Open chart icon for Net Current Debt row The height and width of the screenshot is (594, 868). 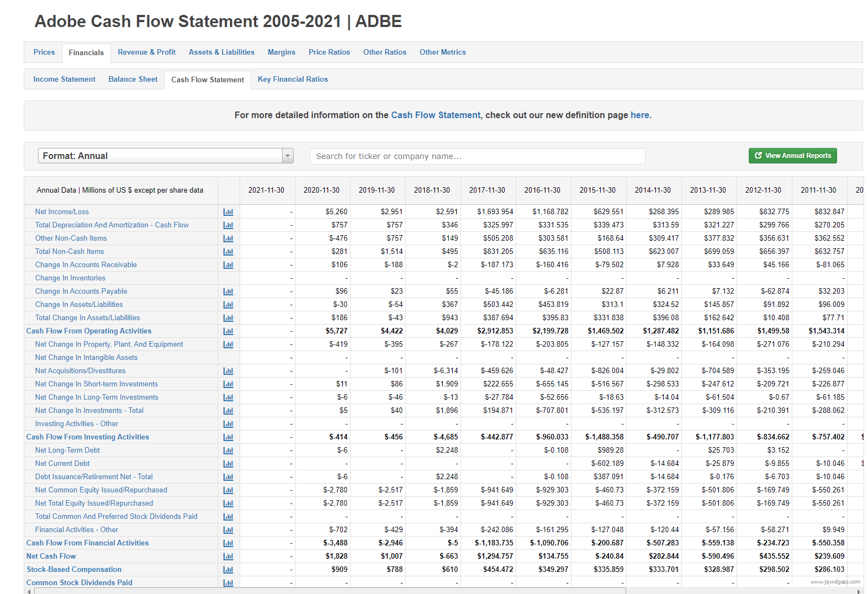pos(228,464)
